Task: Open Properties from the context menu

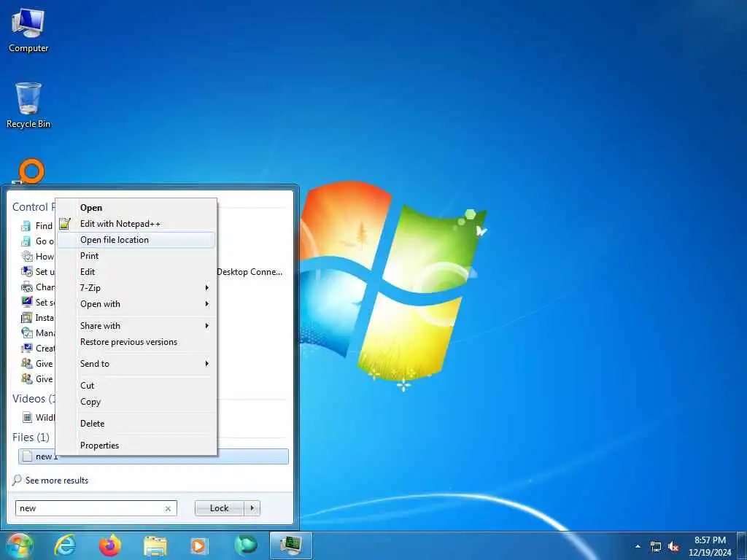Action: click(136, 446)
